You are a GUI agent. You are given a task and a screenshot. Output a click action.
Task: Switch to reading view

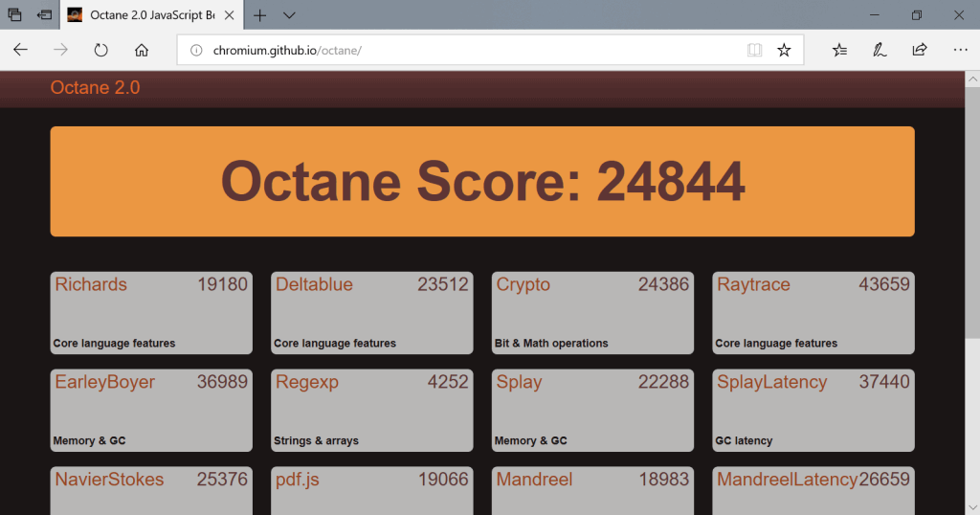click(x=754, y=50)
